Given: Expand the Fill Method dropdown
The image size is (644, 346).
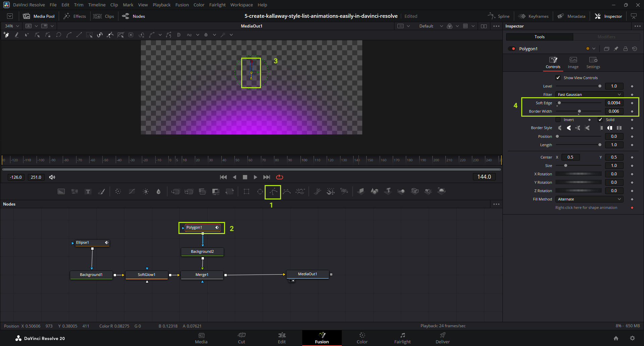Looking at the screenshot, I should click(589, 199).
